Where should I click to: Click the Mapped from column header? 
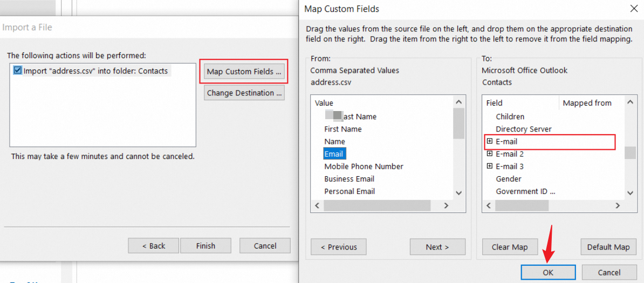pyautogui.click(x=587, y=102)
